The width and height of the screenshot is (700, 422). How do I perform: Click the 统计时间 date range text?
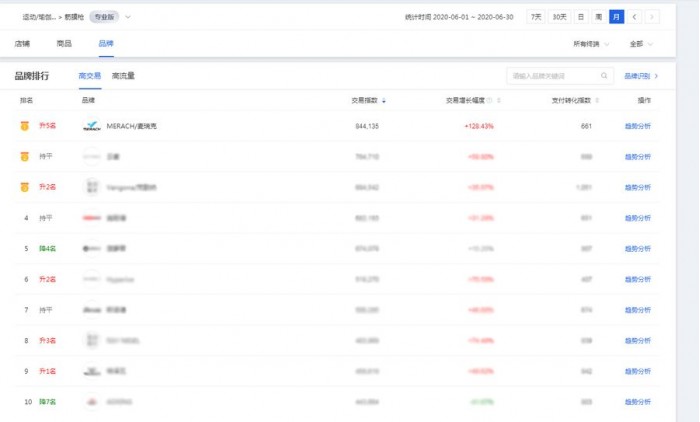459,17
